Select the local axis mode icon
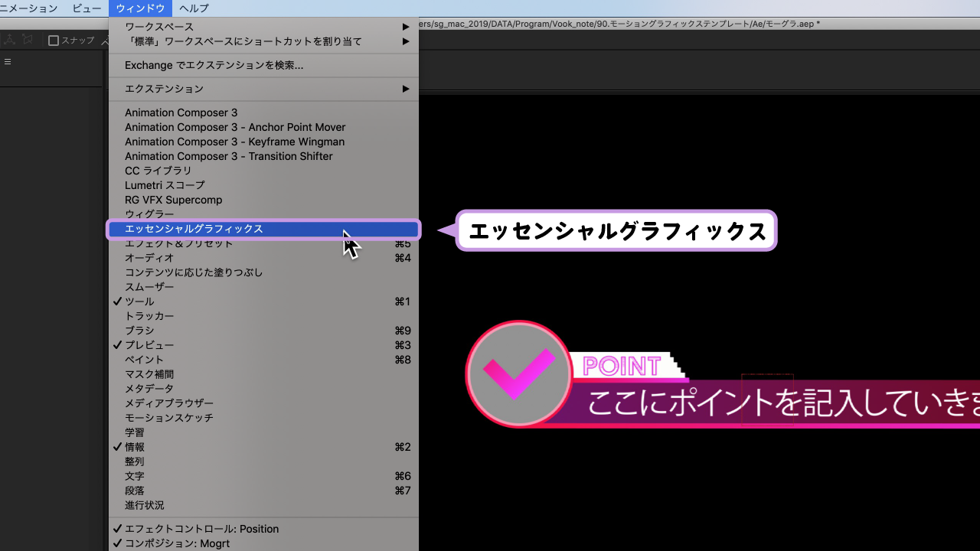 pos(10,40)
